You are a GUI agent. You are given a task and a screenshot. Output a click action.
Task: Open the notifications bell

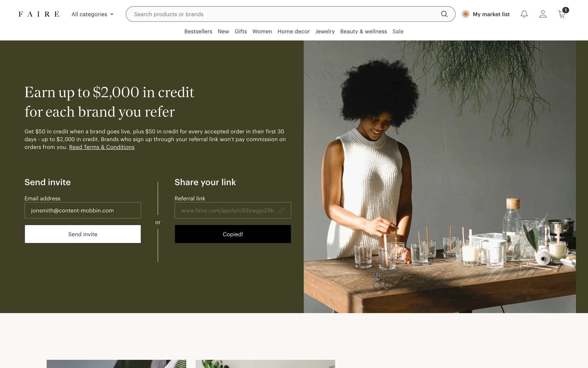(x=524, y=14)
